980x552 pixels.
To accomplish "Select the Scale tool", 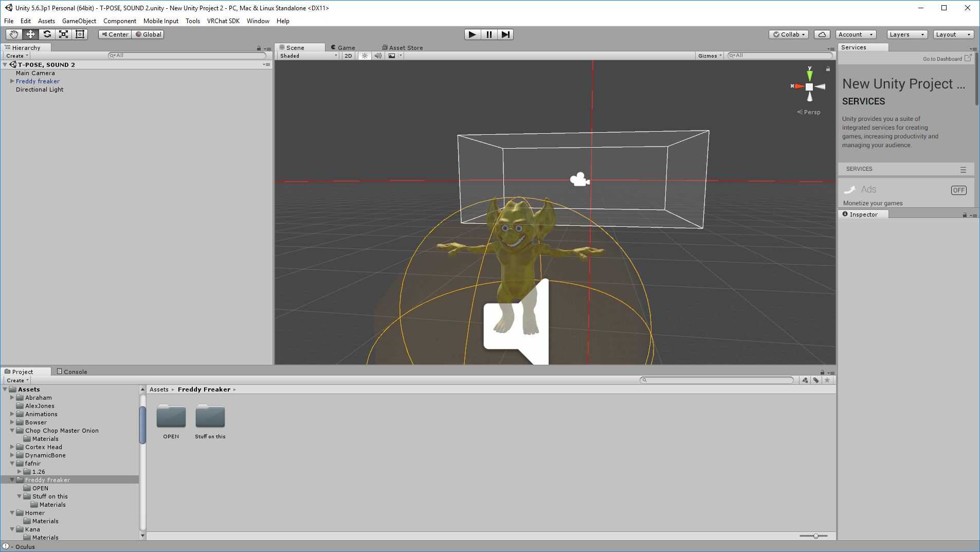I will pyautogui.click(x=63, y=34).
